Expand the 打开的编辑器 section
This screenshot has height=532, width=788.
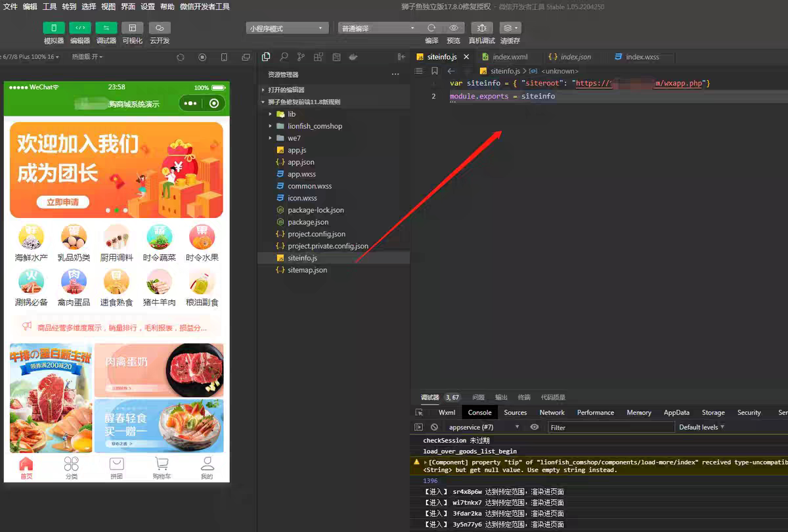[x=333, y=90]
